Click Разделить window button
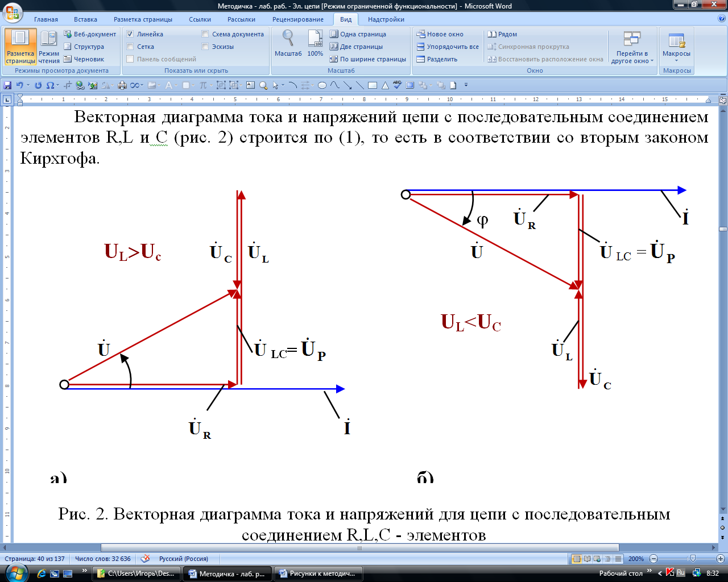Screen dimensions: 728x582 pos(437,59)
